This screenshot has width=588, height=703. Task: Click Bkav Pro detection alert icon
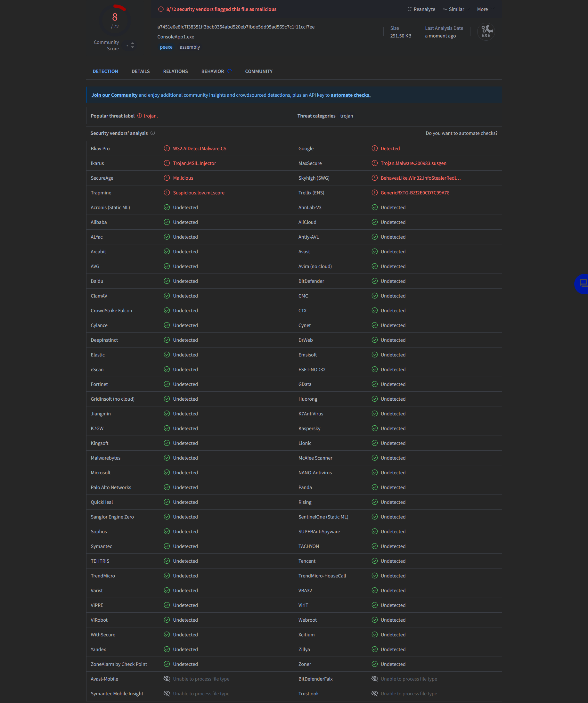pos(167,148)
